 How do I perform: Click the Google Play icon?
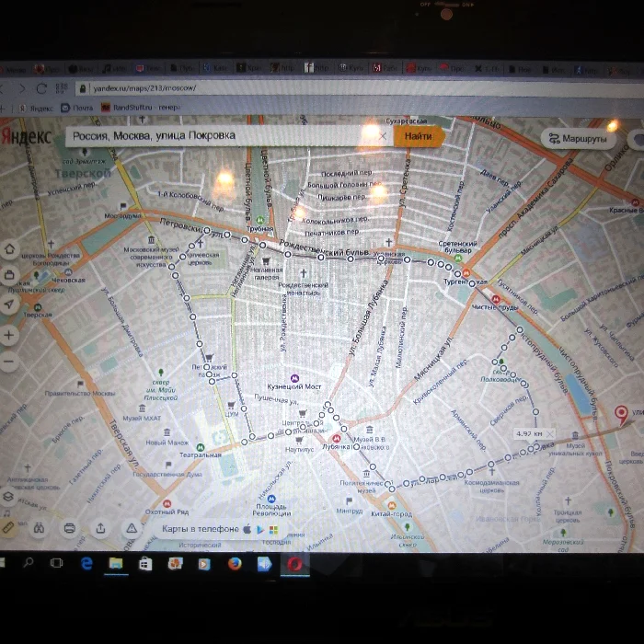[260, 530]
